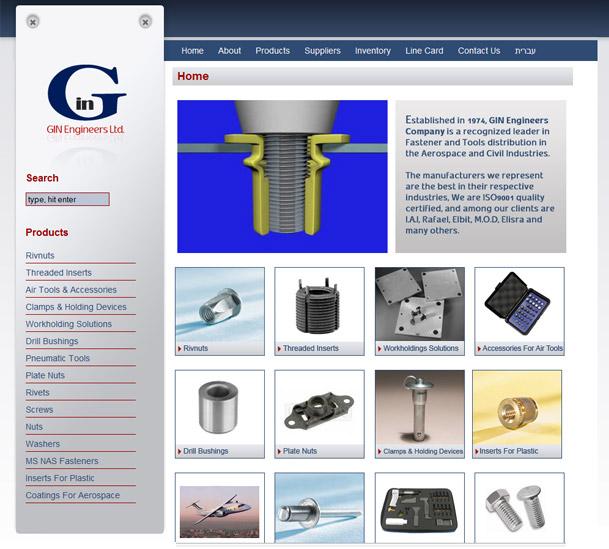609x549 pixels.
Task: Open the MS NAS Fasteners sidebar link
Action: [x=62, y=460]
